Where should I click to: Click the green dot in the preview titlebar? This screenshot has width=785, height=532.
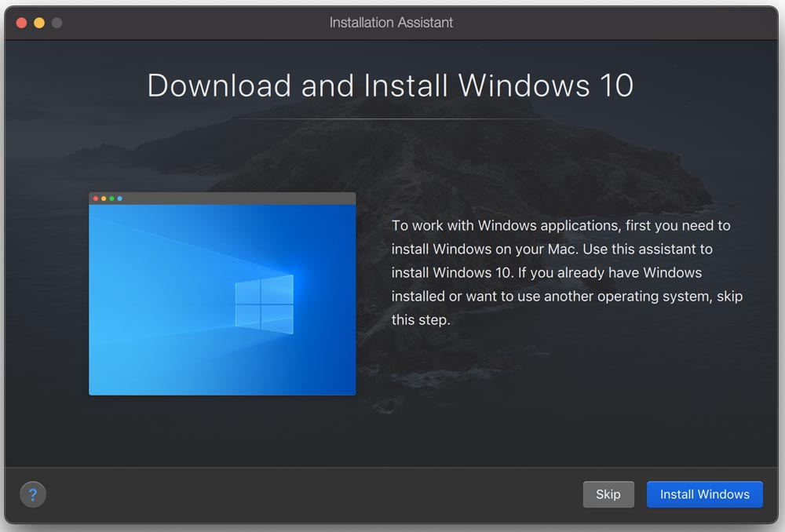click(111, 199)
